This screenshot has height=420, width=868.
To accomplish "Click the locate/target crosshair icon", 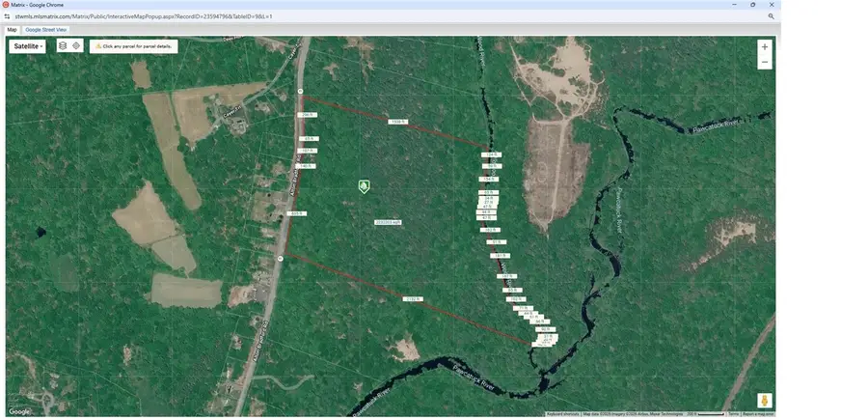I will coord(76,45).
